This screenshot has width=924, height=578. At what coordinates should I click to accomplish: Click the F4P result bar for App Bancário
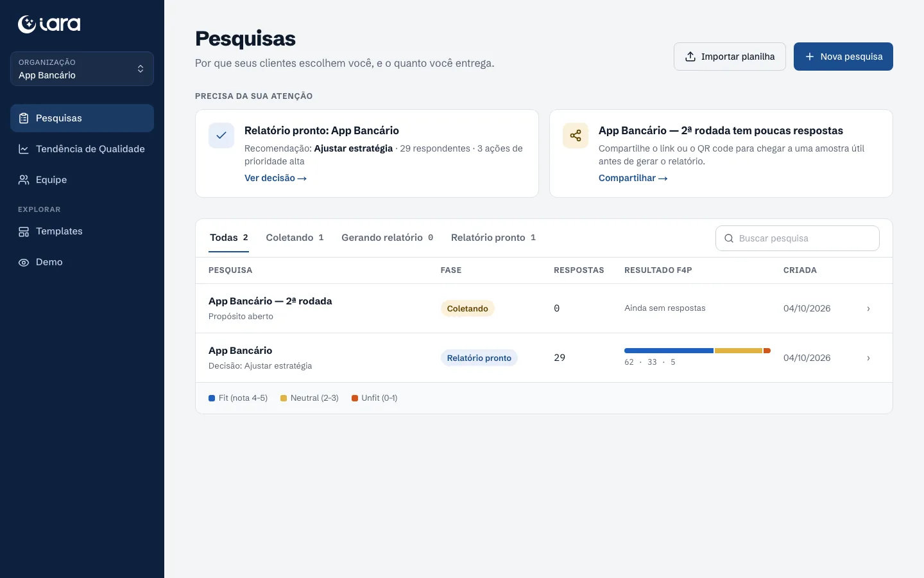click(697, 351)
